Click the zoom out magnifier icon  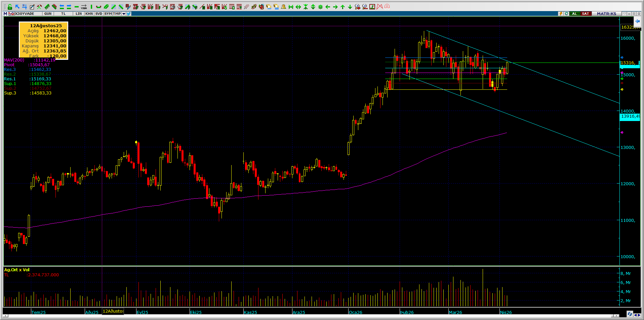click(x=365, y=7)
